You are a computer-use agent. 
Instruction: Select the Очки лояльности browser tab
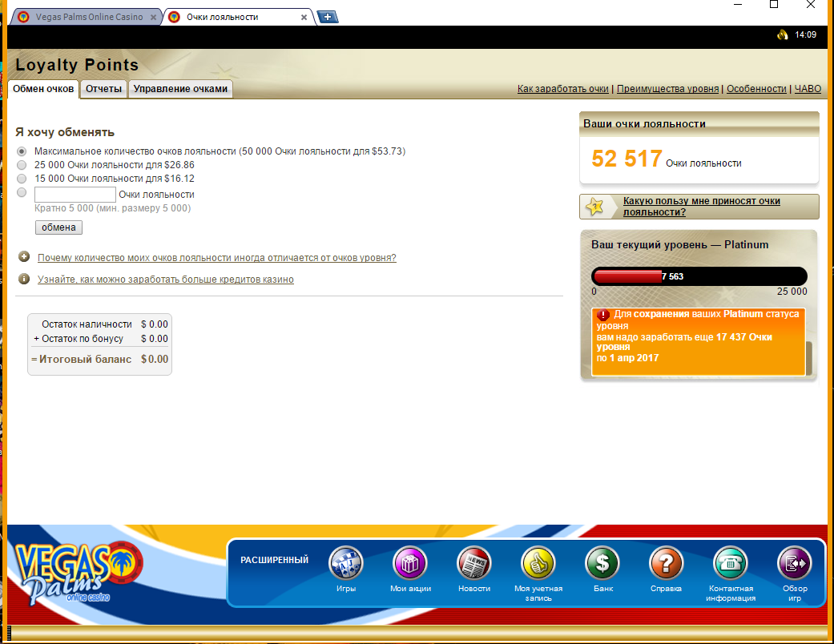(x=239, y=17)
